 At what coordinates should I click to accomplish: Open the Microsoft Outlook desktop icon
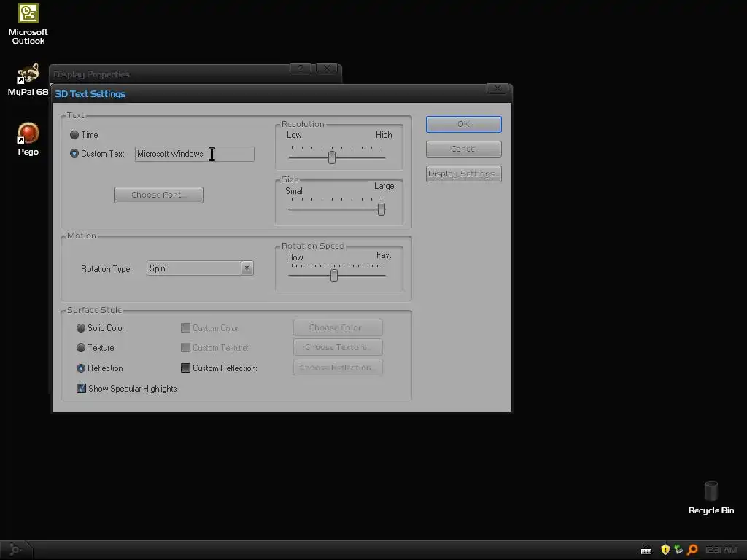point(28,24)
